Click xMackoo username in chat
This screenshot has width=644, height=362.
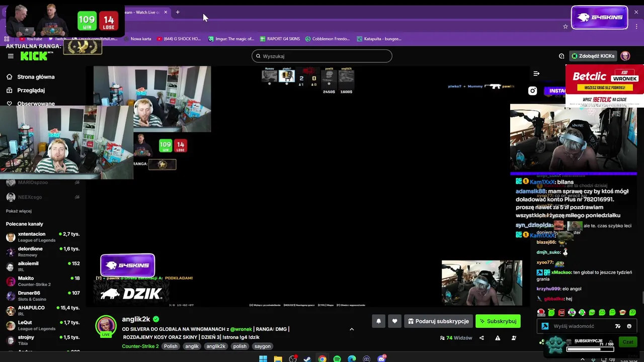pyautogui.click(x=561, y=273)
